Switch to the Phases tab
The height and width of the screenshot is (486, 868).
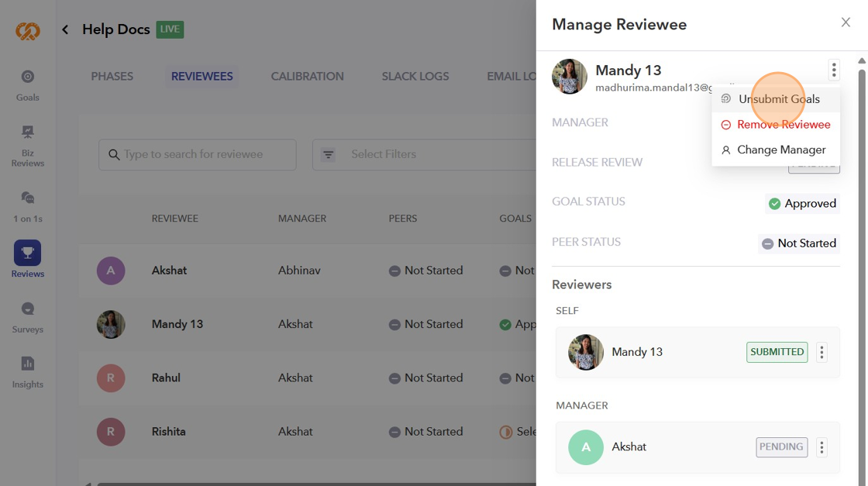(x=112, y=76)
